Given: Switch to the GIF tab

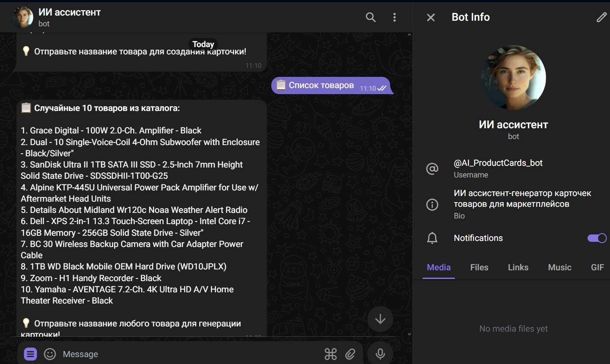Looking at the screenshot, I should point(597,267).
